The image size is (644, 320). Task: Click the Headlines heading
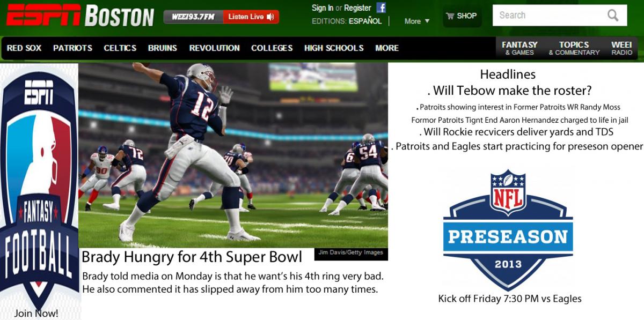pyautogui.click(x=508, y=75)
